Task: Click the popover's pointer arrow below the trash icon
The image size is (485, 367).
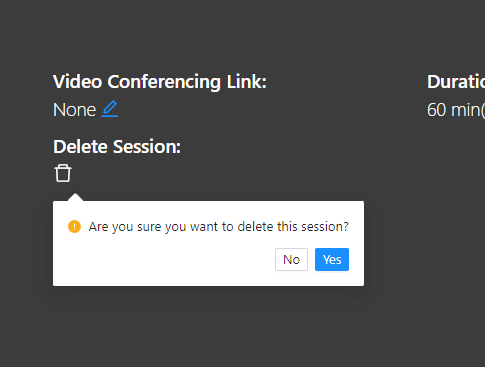Action: 76,197
